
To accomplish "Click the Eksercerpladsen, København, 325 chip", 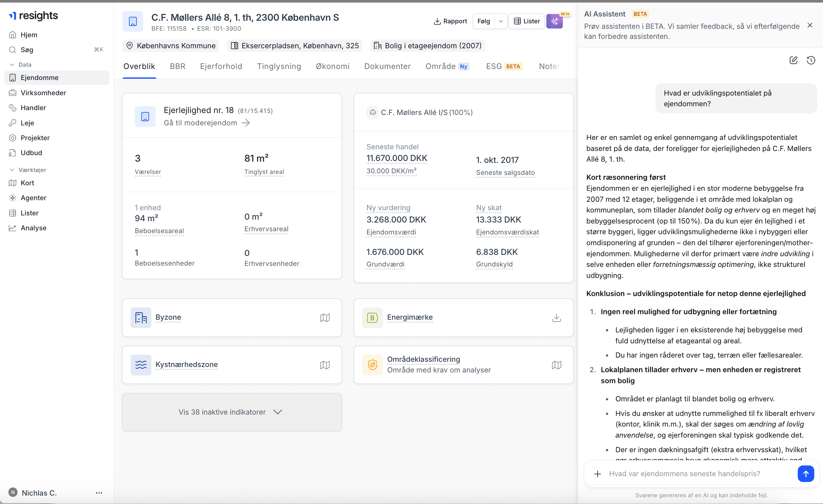I will (295, 45).
